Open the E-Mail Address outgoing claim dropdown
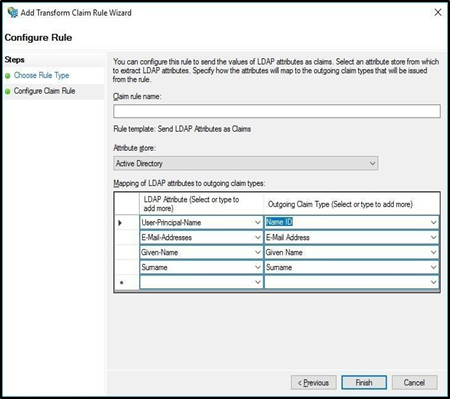Screen dimensions: 450x399 point(433,237)
